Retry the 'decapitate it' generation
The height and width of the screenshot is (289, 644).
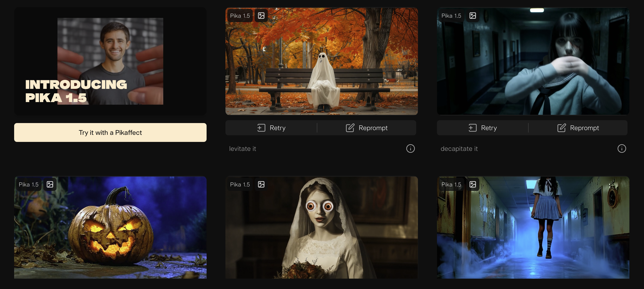(482, 128)
